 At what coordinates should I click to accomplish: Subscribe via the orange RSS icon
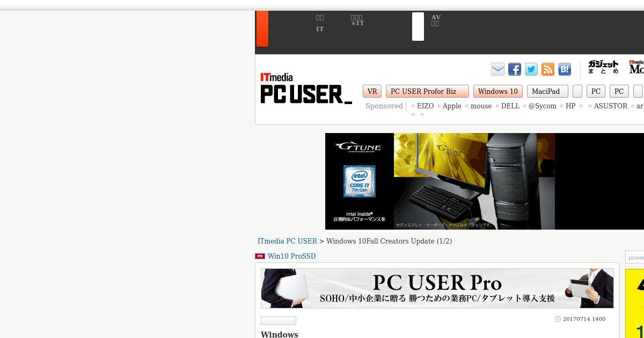pyautogui.click(x=548, y=69)
